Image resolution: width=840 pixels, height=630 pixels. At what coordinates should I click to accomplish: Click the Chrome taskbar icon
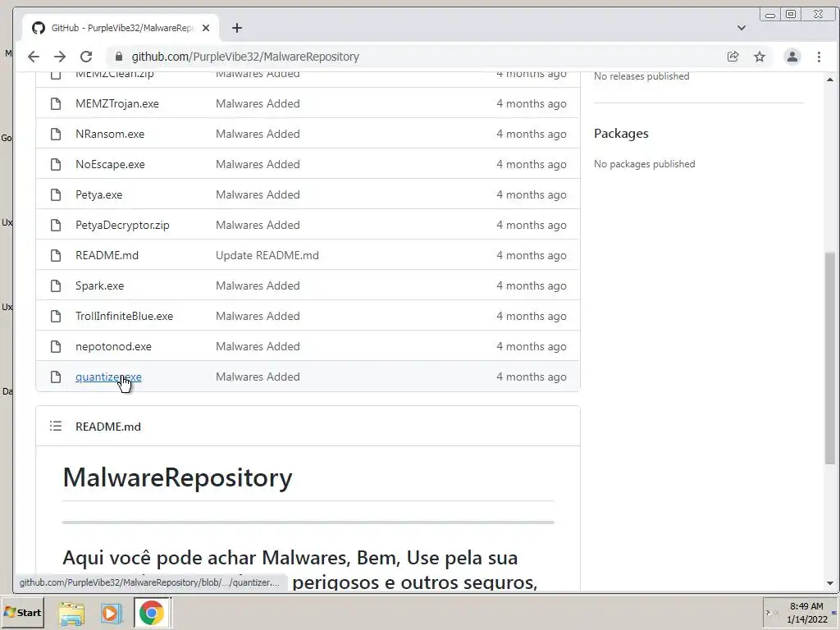click(x=152, y=613)
